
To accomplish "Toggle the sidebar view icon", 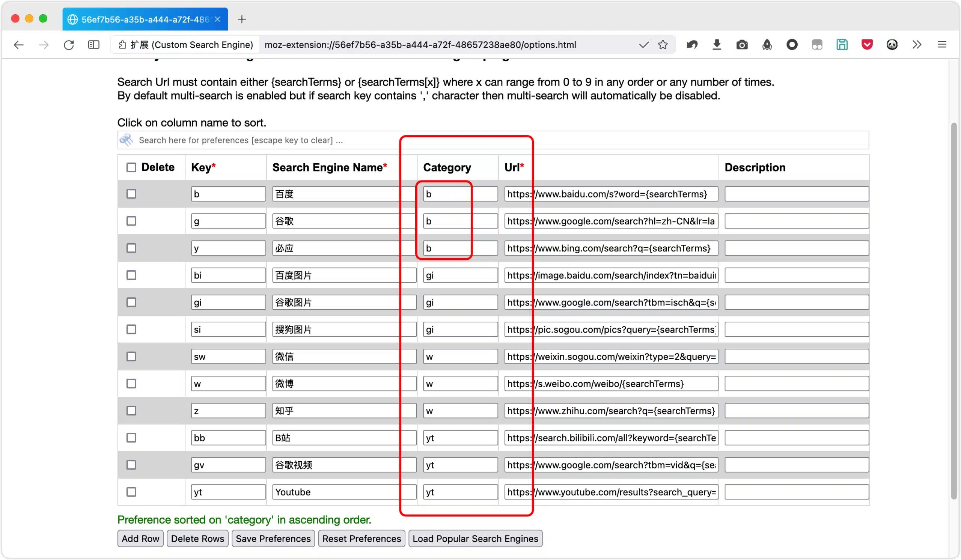I will coord(94,45).
